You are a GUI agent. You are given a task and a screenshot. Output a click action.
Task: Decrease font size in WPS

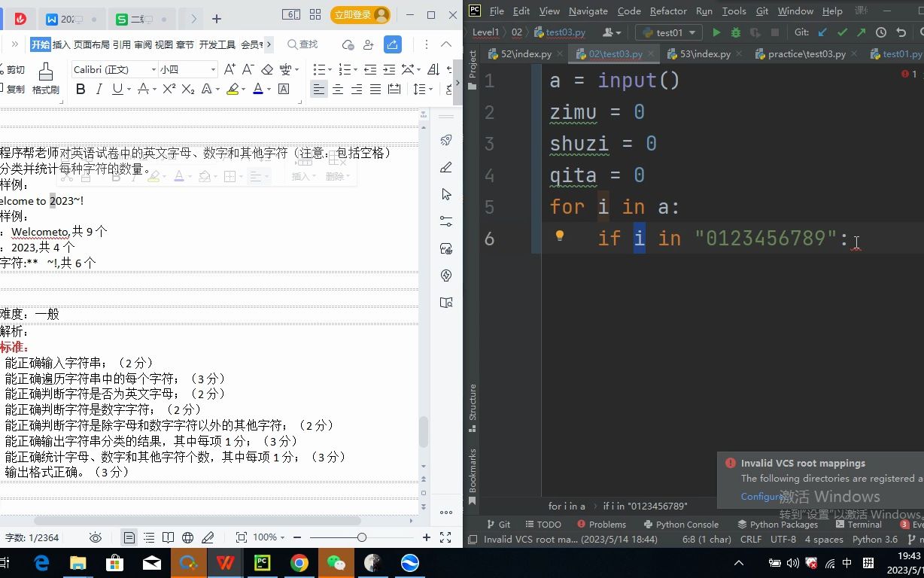(248, 69)
